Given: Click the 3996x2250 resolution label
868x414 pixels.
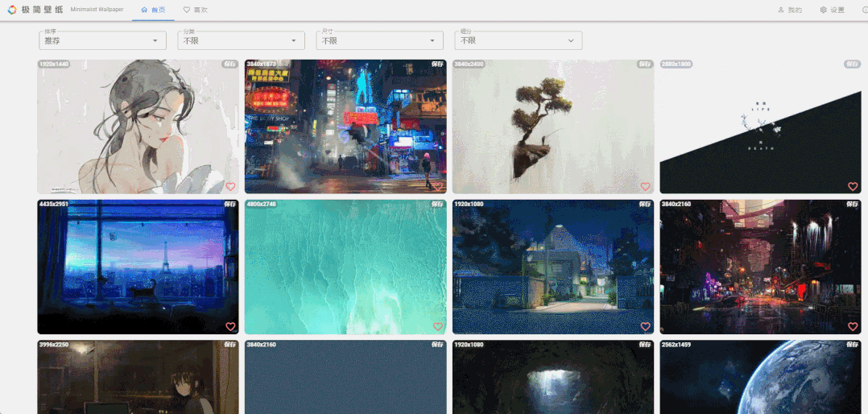Looking at the screenshot, I should point(54,344).
